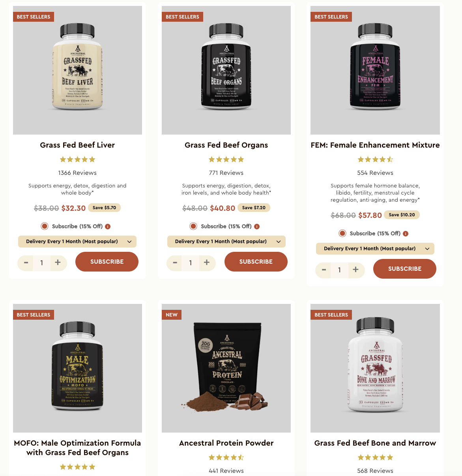Click info icon beside Beef Liver subscribe option
The image size is (462, 476).
[x=108, y=227]
